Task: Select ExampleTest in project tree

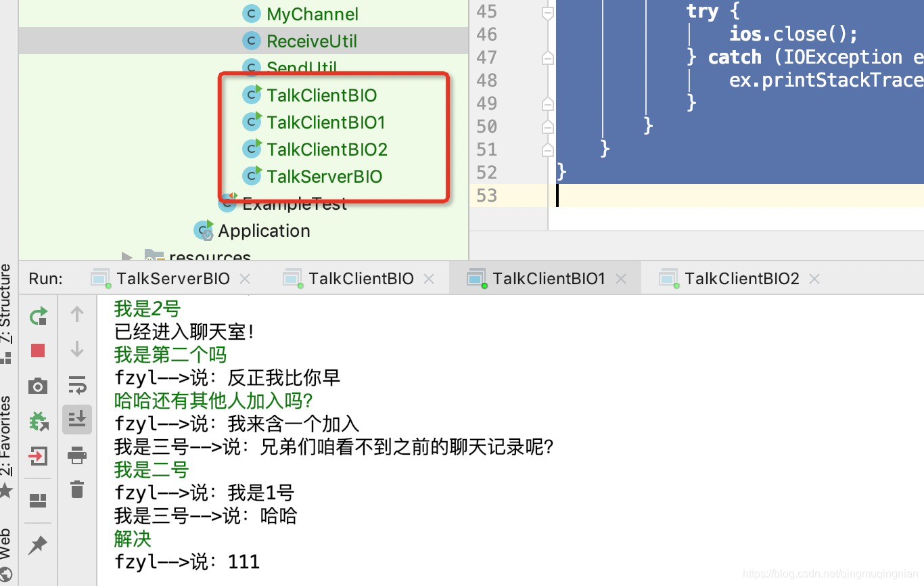Action: [x=294, y=204]
